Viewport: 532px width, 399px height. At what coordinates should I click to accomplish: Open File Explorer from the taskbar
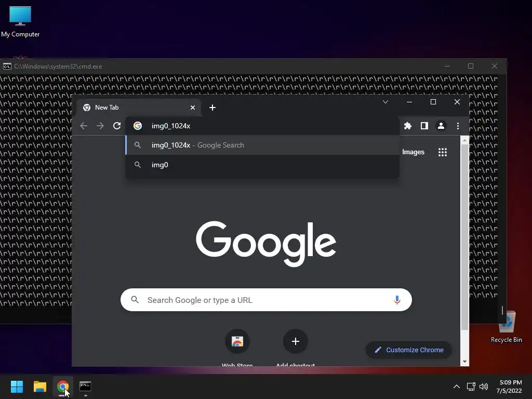coord(39,387)
